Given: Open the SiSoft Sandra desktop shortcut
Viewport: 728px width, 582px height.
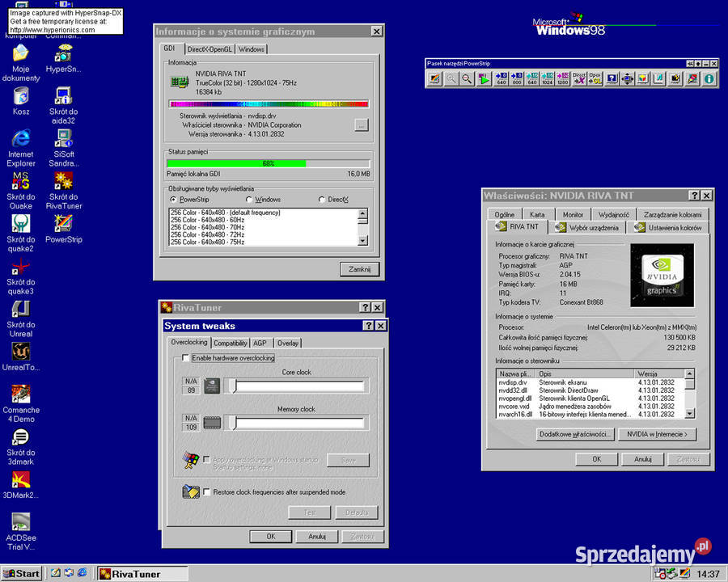Looking at the screenshot, I should pyautogui.click(x=64, y=148).
